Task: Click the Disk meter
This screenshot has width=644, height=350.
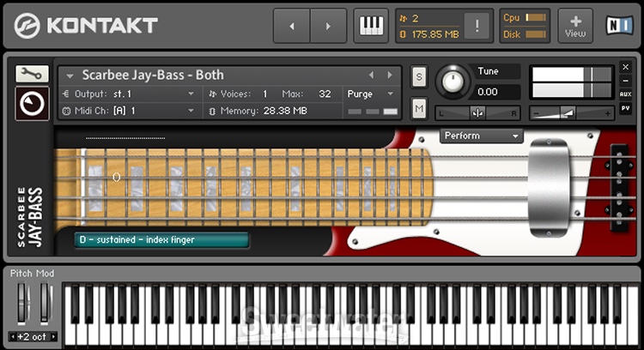Action: [536, 34]
